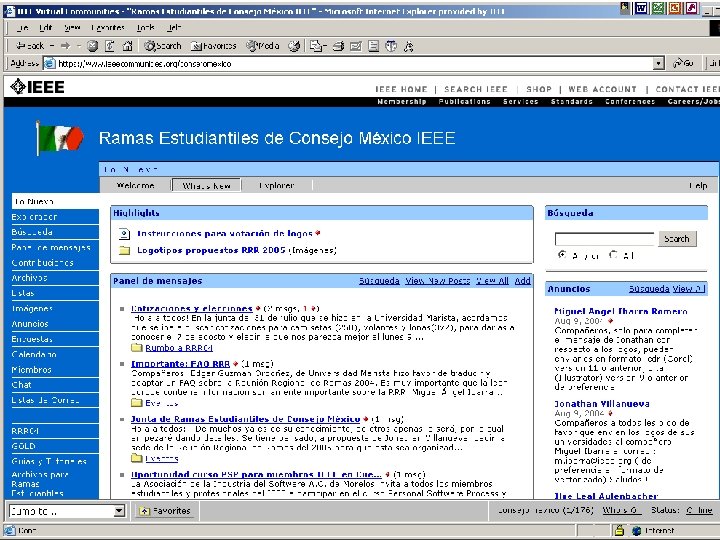Click Publications in black navigation bar

464,101
